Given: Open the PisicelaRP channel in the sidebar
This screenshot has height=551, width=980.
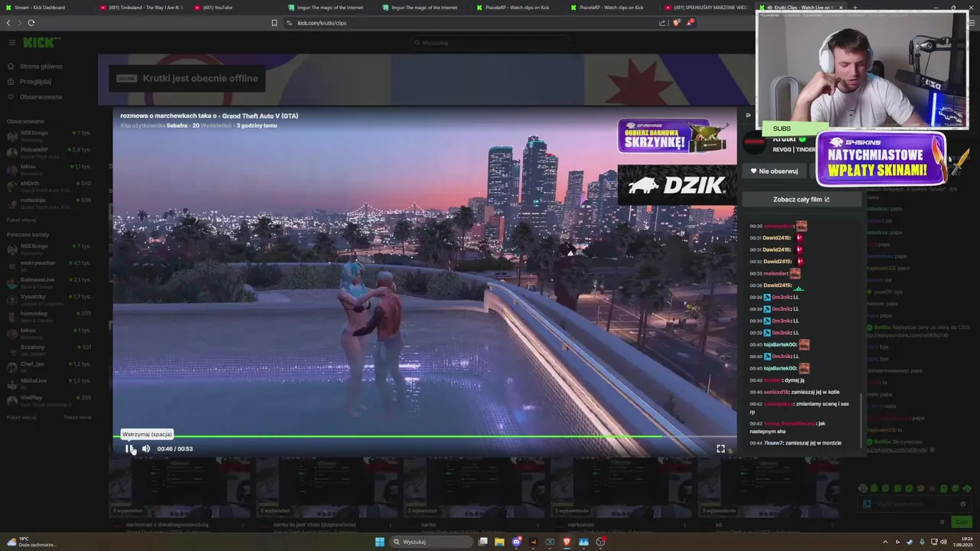Looking at the screenshot, I should coord(48,152).
